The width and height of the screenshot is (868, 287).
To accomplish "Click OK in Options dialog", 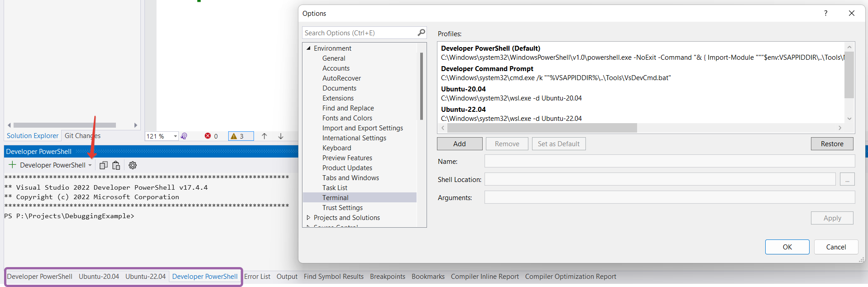I will (787, 247).
